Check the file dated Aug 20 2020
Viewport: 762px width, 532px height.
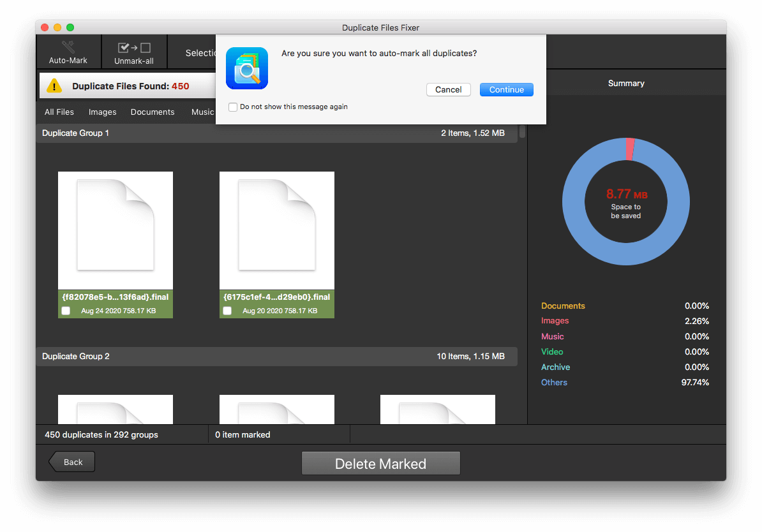click(x=227, y=311)
